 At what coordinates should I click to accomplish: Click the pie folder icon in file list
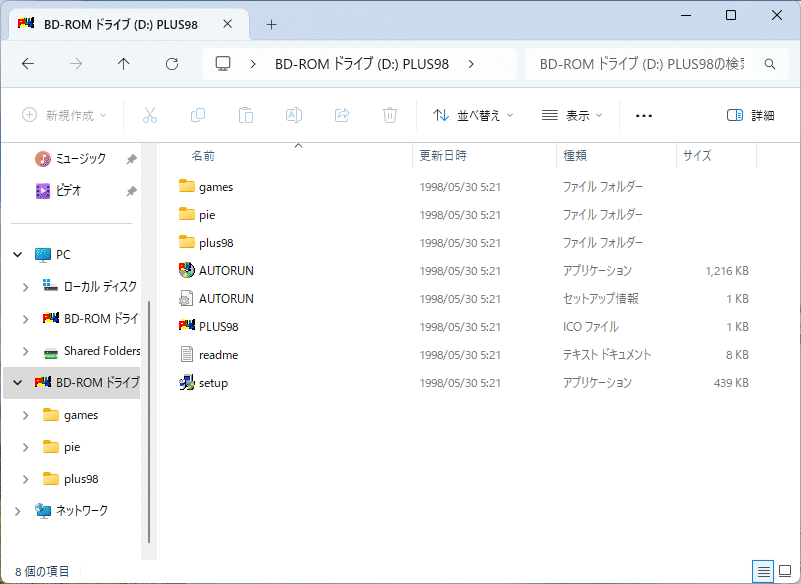pos(187,214)
